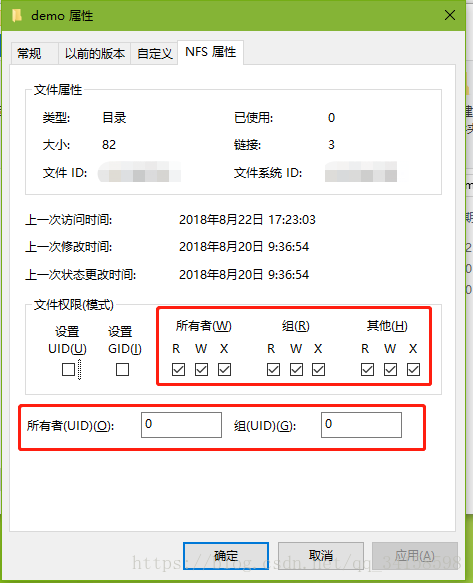Disable the 其他 W permission checkbox
The width and height of the screenshot is (473, 583).
tap(390, 370)
